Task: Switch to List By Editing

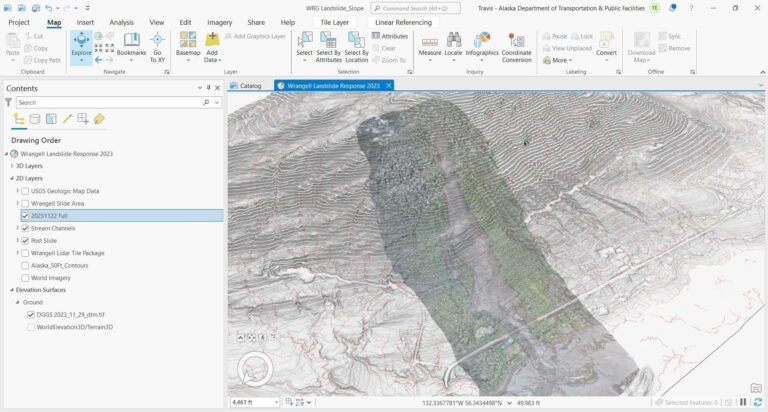Action: [x=67, y=119]
